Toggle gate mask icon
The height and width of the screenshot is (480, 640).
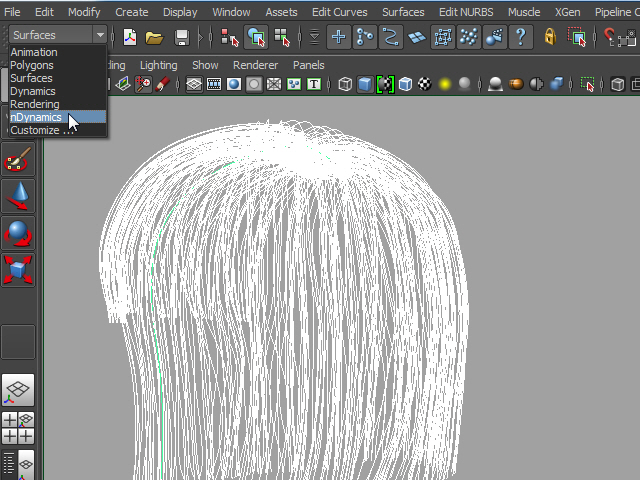(254, 84)
